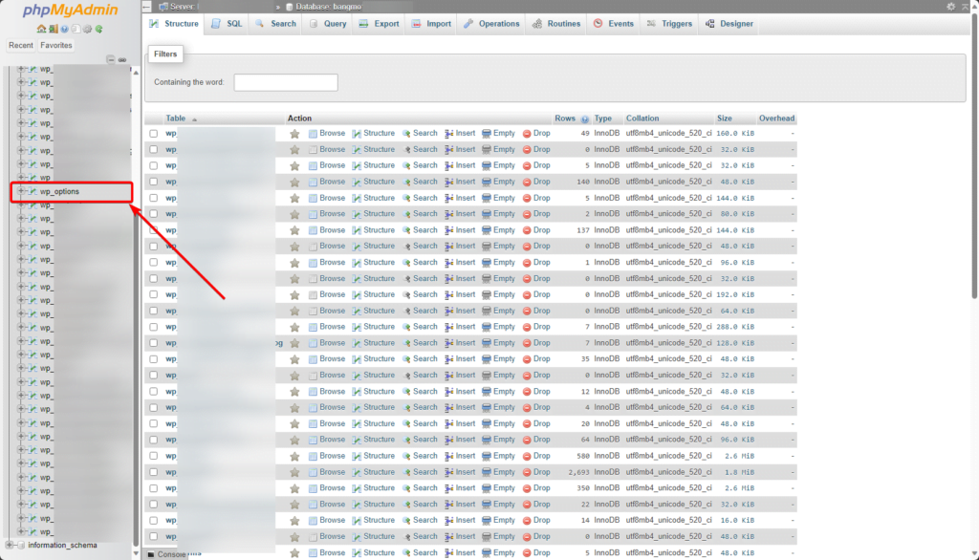Image resolution: width=979 pixels, height=560 pixels.
Task: Select the checkbox on the row with 140 rows
Action: tap(153, 182)
